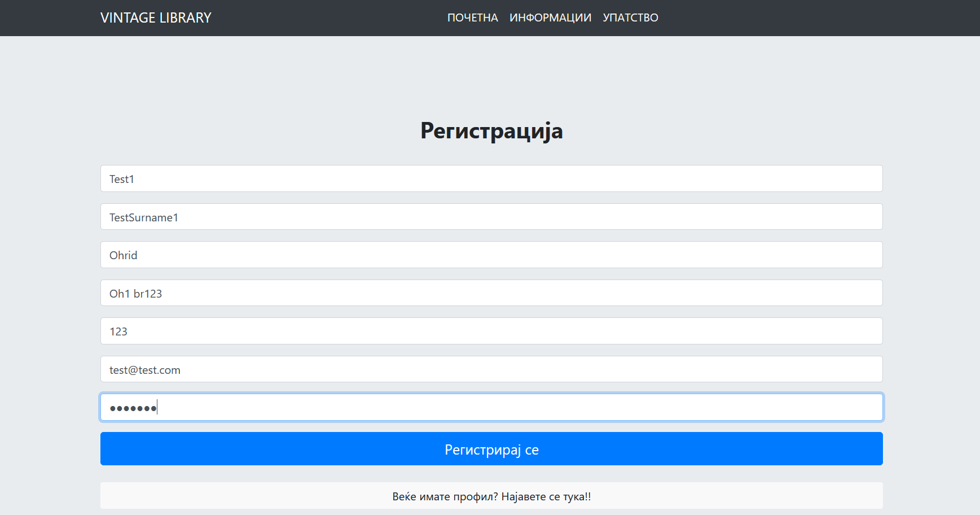Open the ПОЧЕТНА home page

pyautogui.click(x=472, y=18)
